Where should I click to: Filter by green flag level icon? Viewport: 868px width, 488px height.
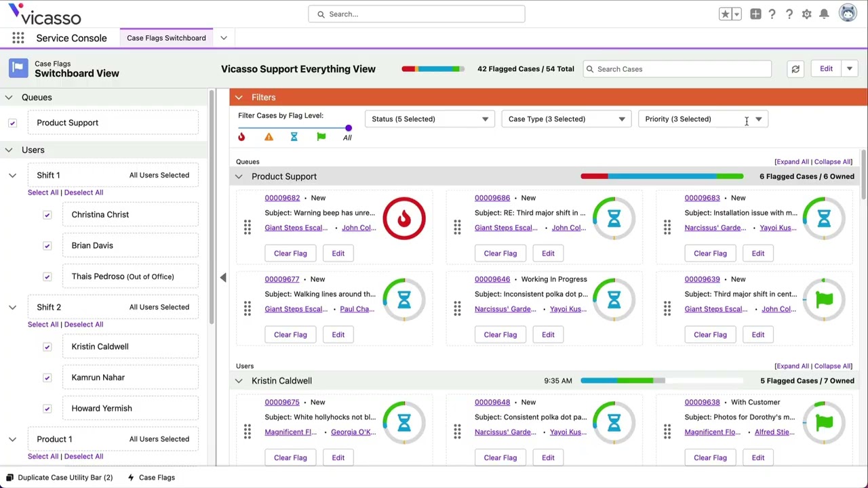click(321, 137)
